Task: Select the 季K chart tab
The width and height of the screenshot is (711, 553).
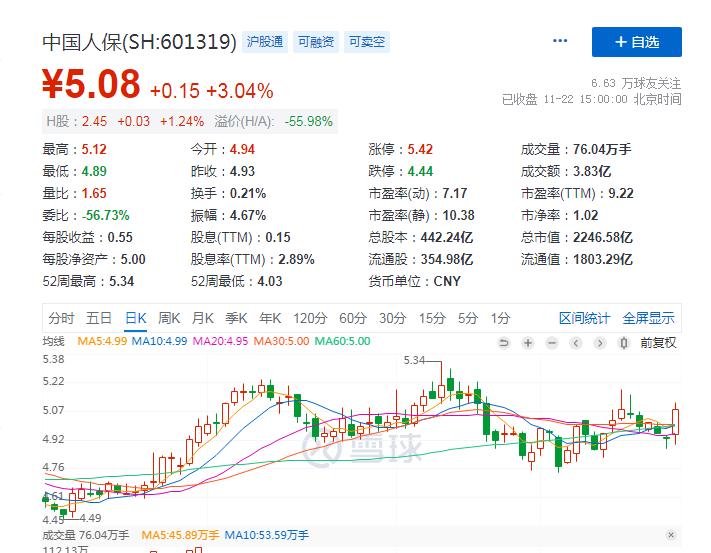Action: coord(236,318)
